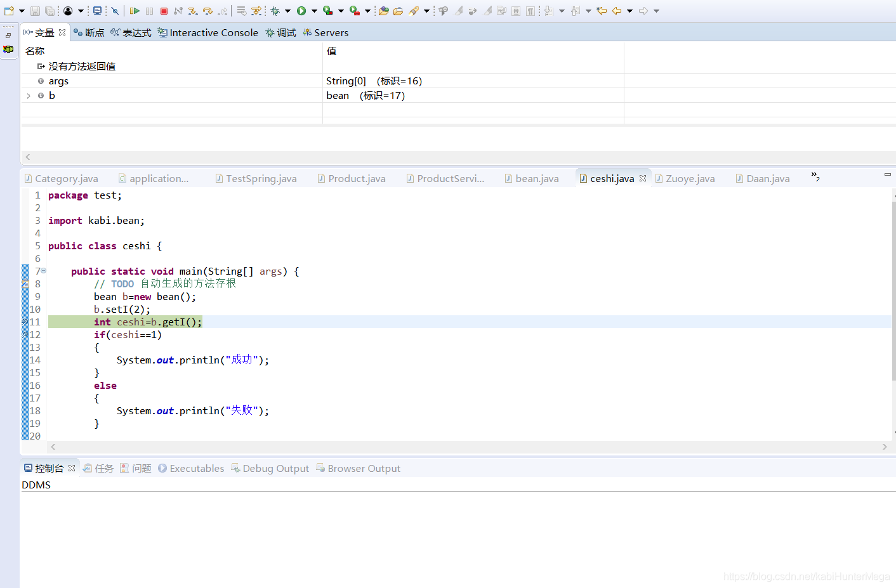Screen dimensions: 896x588
Task: Click the red Terminate button
Action: [164, 11]
